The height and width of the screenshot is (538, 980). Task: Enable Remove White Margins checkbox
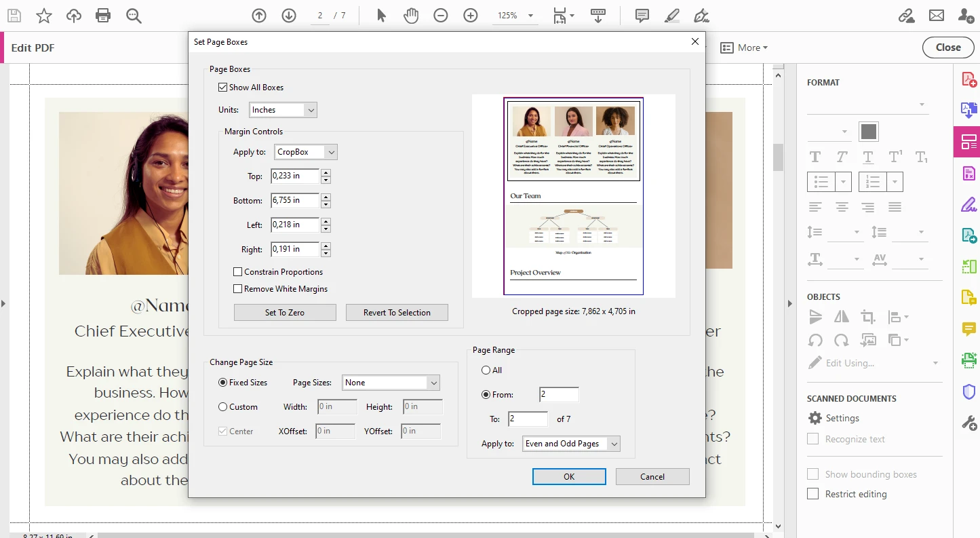click(237, 289)
